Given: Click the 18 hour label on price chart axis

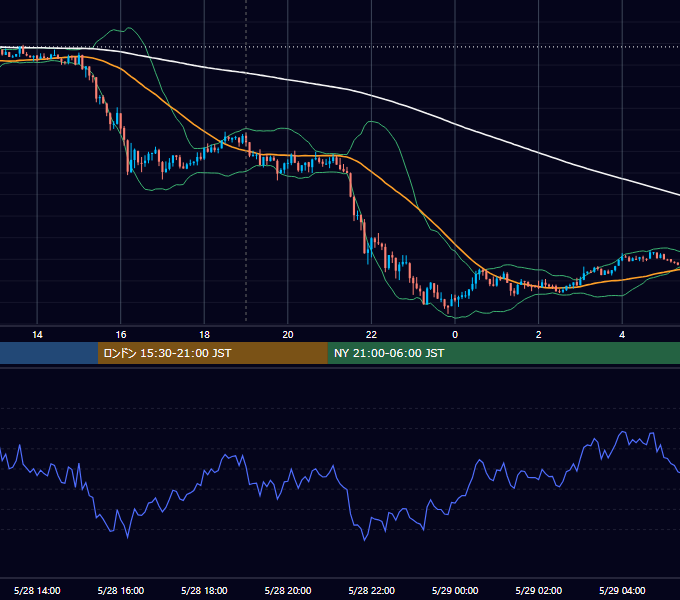Looking at the screenshot, I should click(204, 335).
